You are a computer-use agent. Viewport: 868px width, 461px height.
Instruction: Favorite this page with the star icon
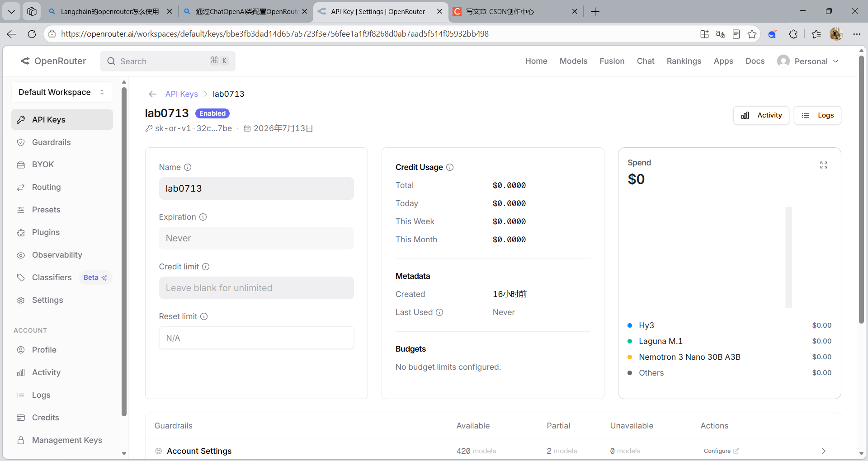click(x=752, y=34)
